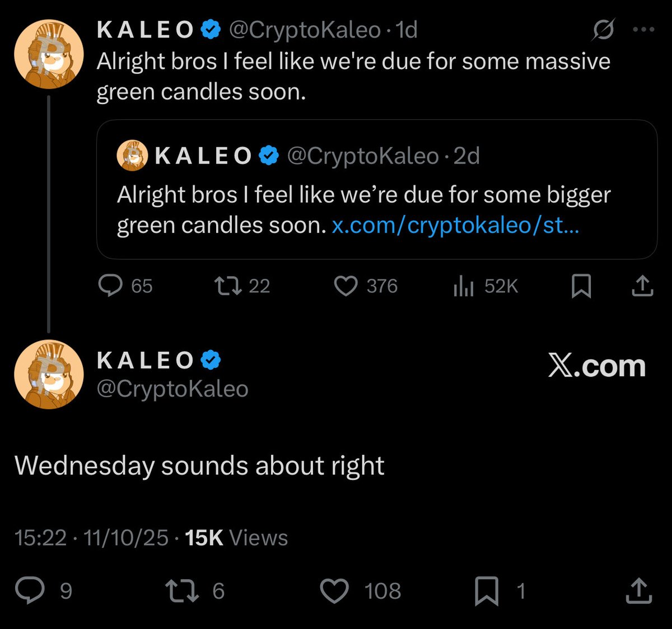This screenshot has height=629, width=672.
Task: Open the three-dot more options menu
Action: pos(643,30)
